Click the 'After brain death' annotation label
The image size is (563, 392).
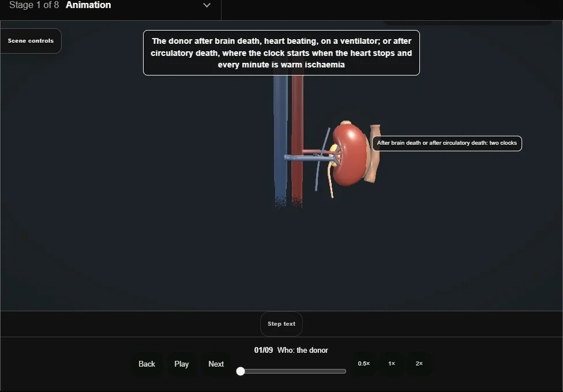pos(447,143)
